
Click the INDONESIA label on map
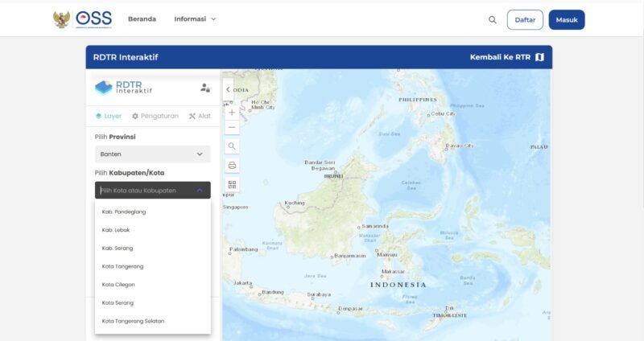coord(398,285)
